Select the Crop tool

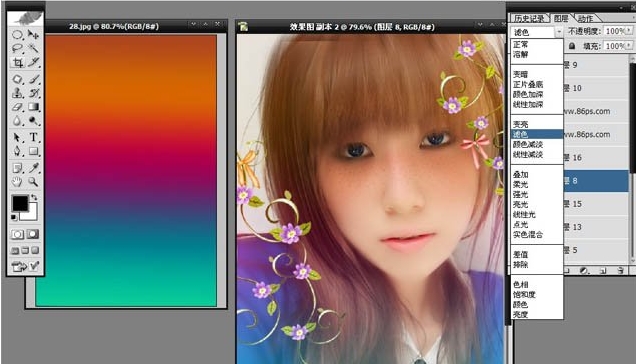click(17, 62)
